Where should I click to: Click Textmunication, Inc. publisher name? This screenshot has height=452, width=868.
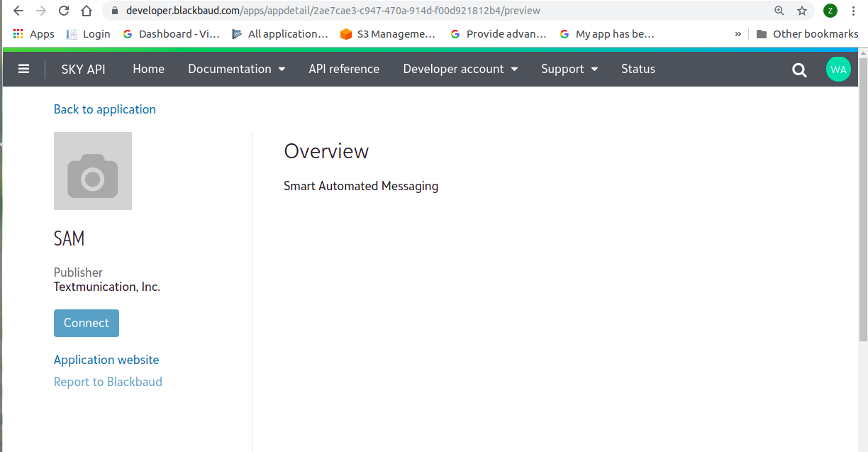click(x=107, y=287)
